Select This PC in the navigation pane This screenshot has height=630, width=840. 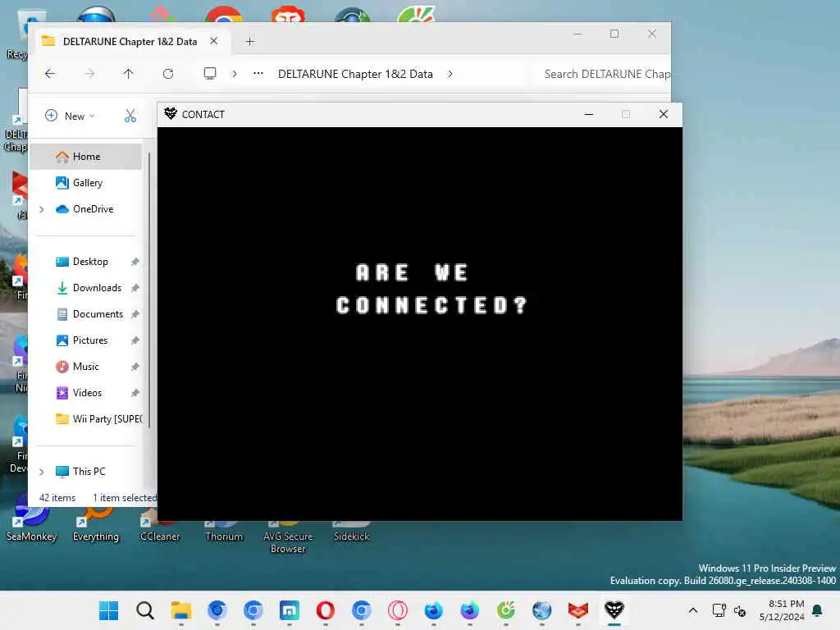click(86, 472)
